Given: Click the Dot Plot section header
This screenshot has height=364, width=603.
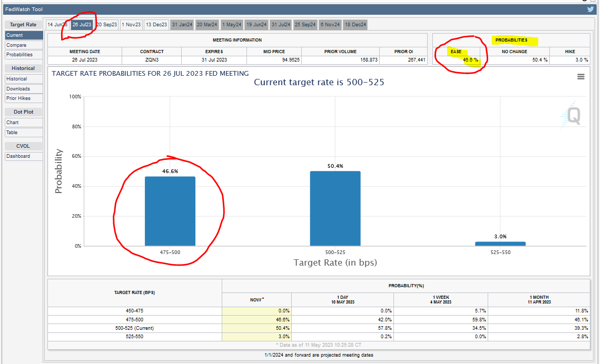Looking at the screenshot, I should 23,112.
